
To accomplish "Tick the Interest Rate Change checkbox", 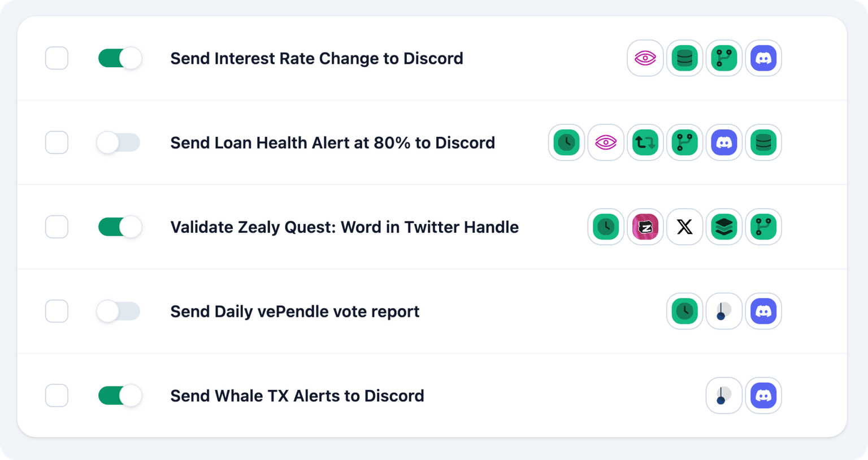I will pyautogui.click(x=57, y=58).
